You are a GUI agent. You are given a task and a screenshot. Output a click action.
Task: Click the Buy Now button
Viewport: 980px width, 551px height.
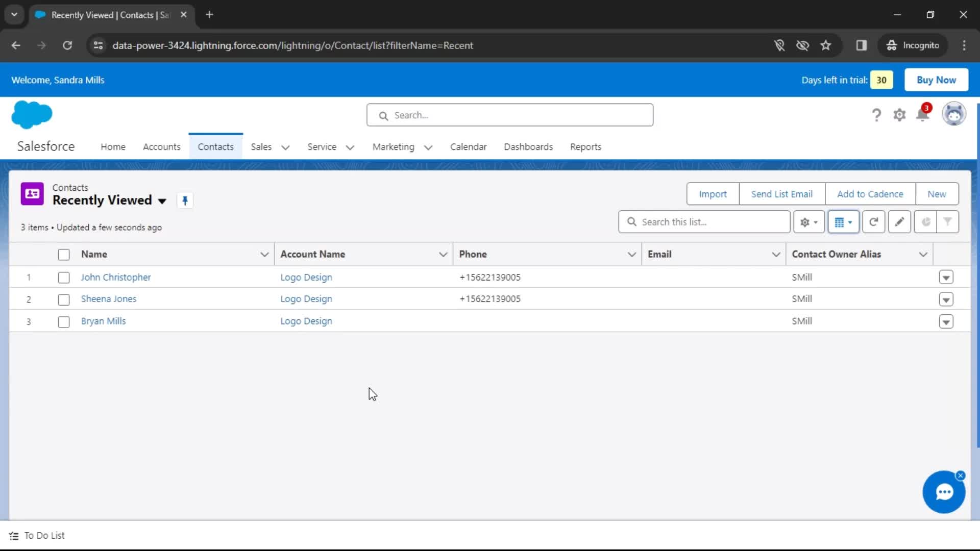[936, 80]
